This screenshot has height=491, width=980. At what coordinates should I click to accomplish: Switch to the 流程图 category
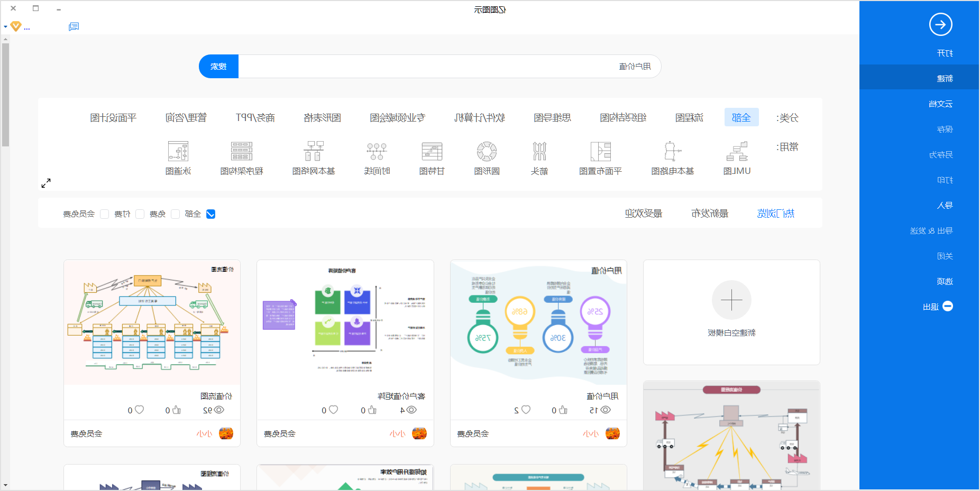689,117
